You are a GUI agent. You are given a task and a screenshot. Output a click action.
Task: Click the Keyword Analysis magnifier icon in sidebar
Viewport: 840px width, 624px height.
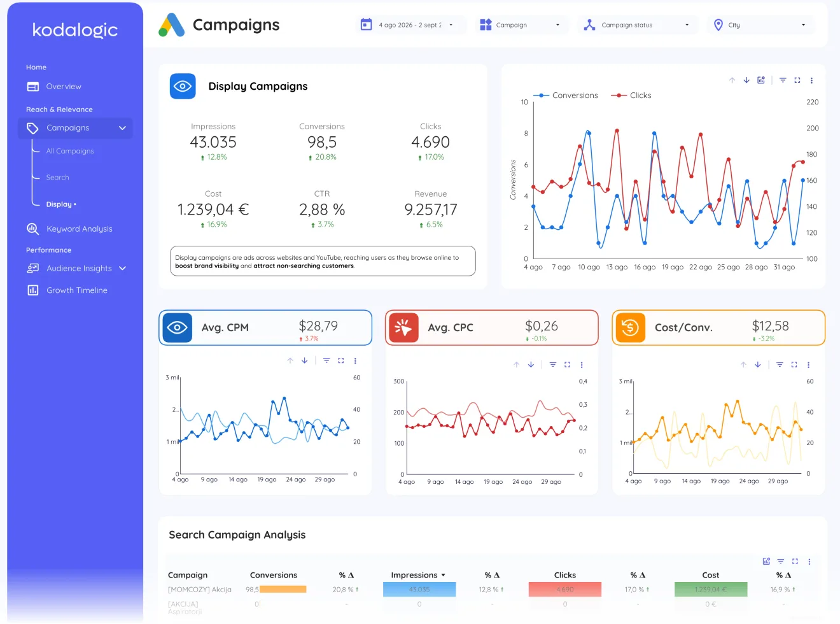click(32, 229)
